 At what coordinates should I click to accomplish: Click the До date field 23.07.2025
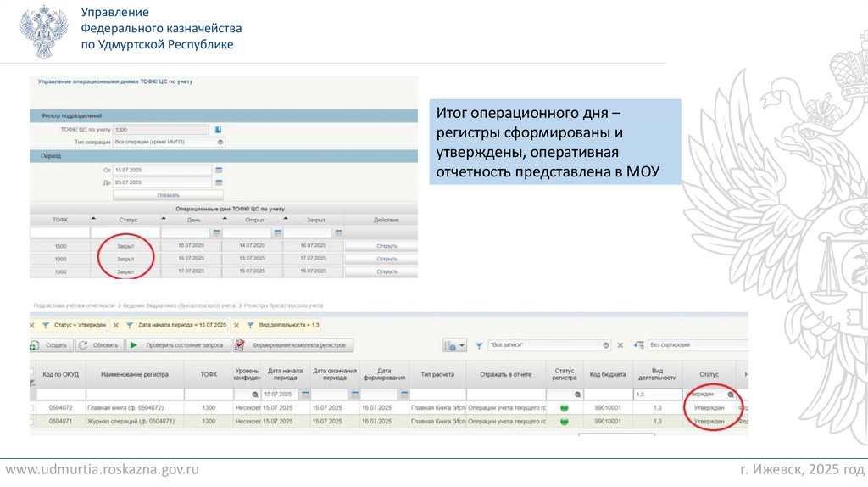[x=162, y=182]
